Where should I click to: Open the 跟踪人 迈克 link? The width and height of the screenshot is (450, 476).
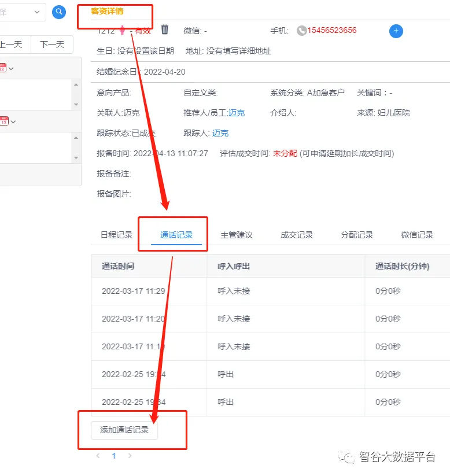[220, 133]
